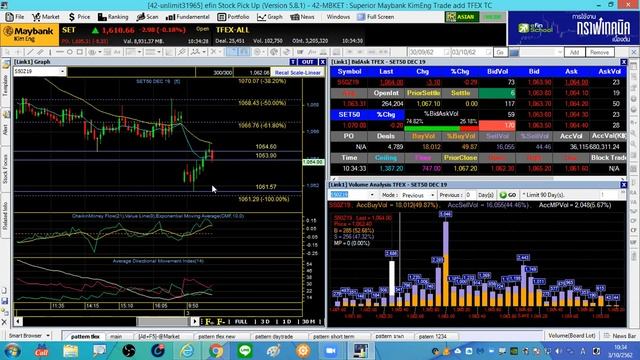640x360 pixels.
Task: Open the Market menu
Action: [46, 17]
